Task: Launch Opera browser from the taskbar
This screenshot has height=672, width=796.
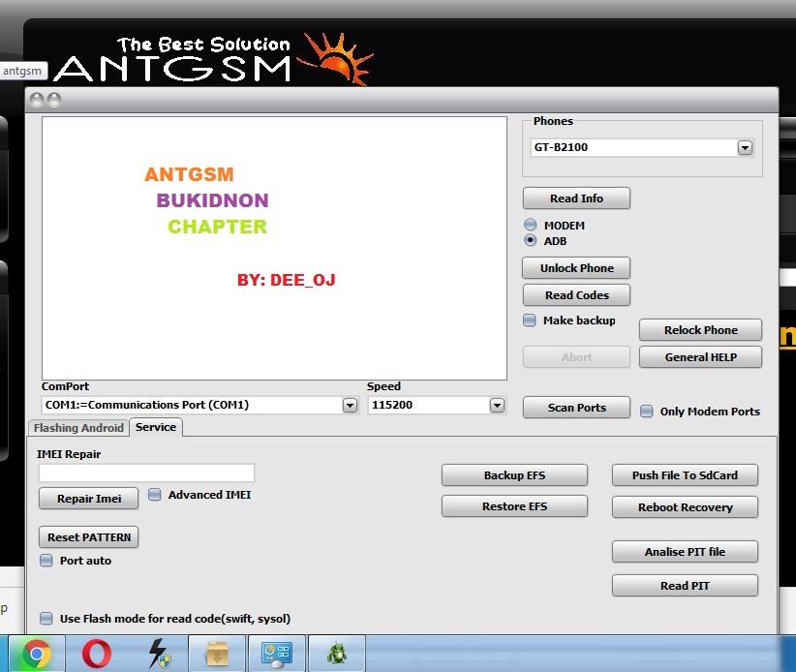Action: 96,655
